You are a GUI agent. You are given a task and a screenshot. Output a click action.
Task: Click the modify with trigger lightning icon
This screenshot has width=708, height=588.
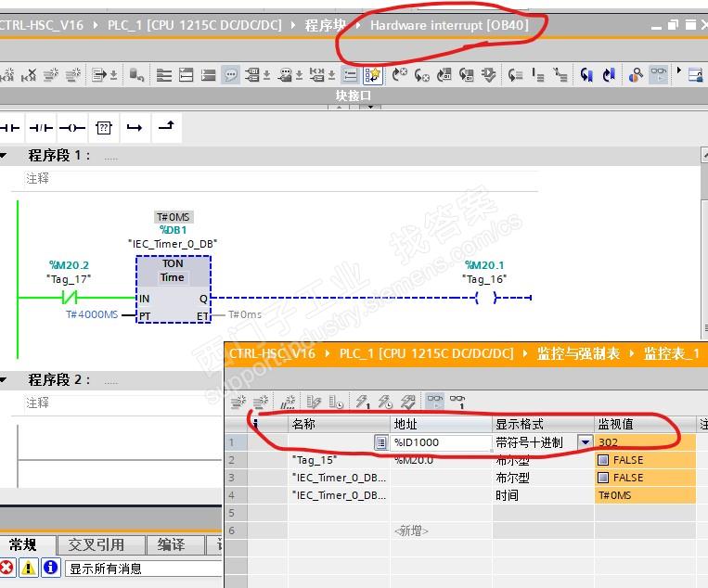[385, 402]
